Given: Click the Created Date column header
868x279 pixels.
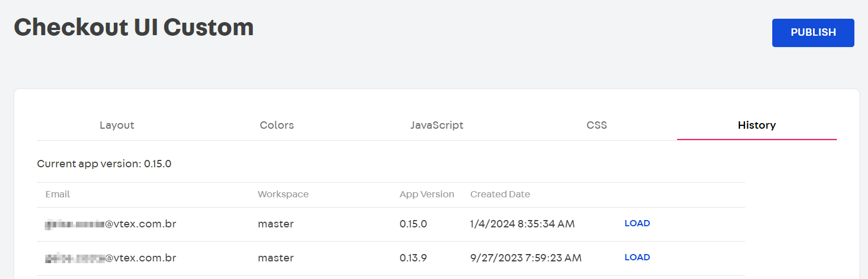Looking at the screenshot, I should 500,195.
